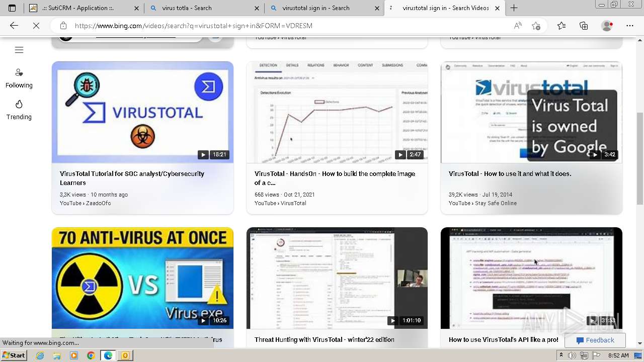The width and height of the screenshot is (644, 362).
Task: Click YouTube › Stay Safe Online source
Action: (482, 203)
